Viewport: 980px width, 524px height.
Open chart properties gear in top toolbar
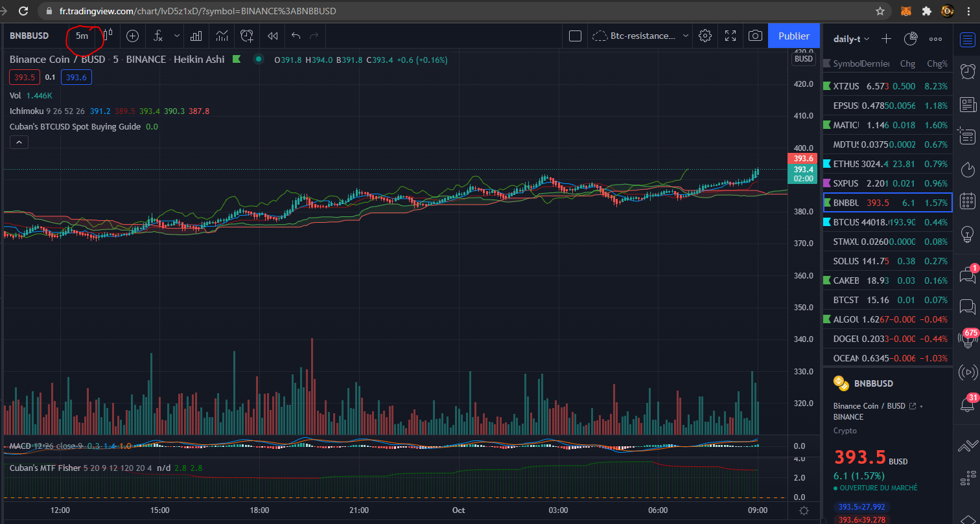click(705, 36)
